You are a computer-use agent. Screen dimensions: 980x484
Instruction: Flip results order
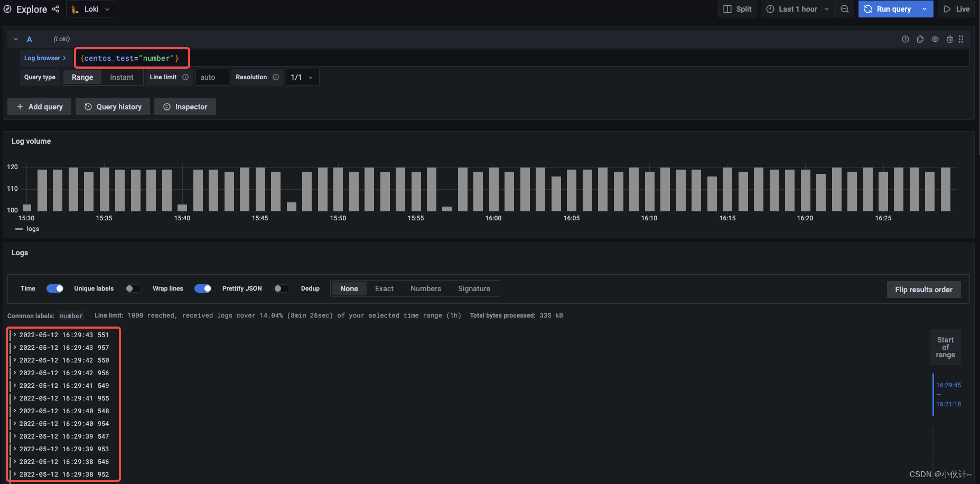tap(923, 290)
